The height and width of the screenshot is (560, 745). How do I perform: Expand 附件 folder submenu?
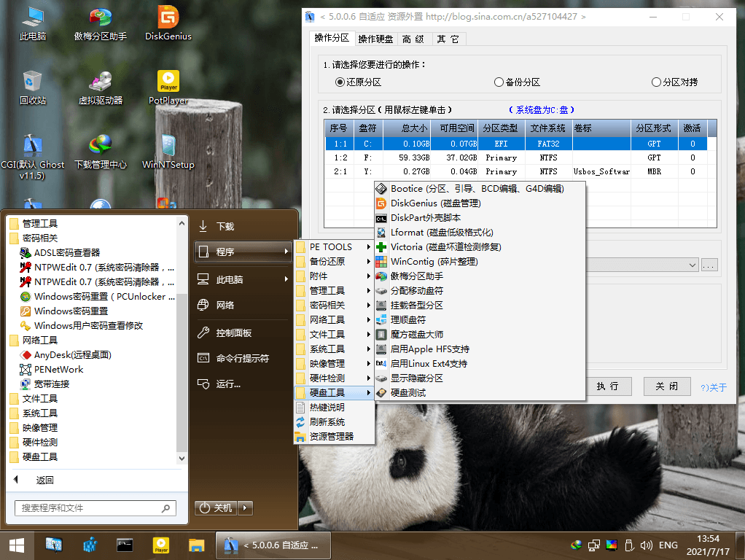tap(334, 276)
